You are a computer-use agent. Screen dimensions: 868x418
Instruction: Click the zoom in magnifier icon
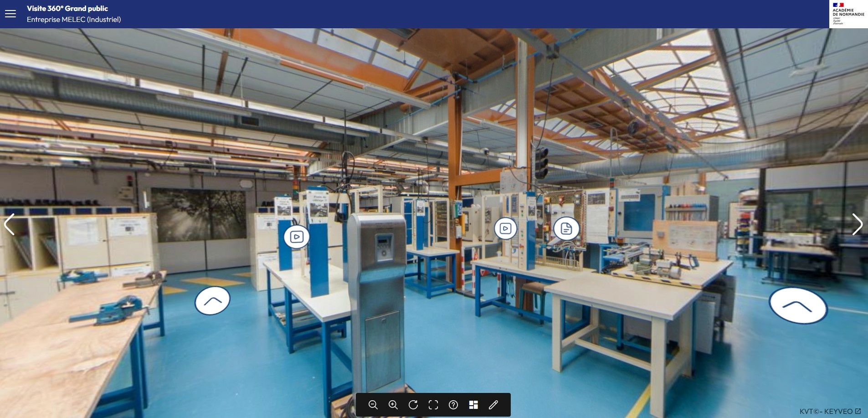pyautogui.click(x=393, y=405)
